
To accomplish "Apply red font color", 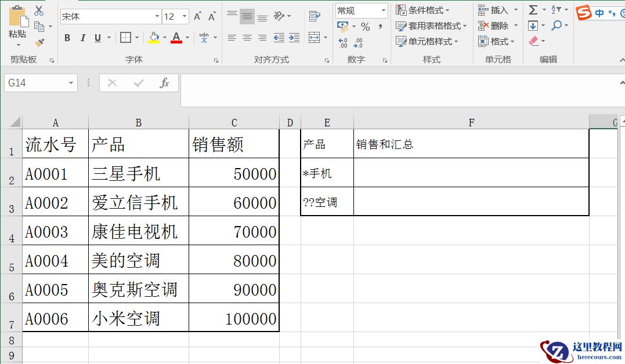I will pos(176,38).
